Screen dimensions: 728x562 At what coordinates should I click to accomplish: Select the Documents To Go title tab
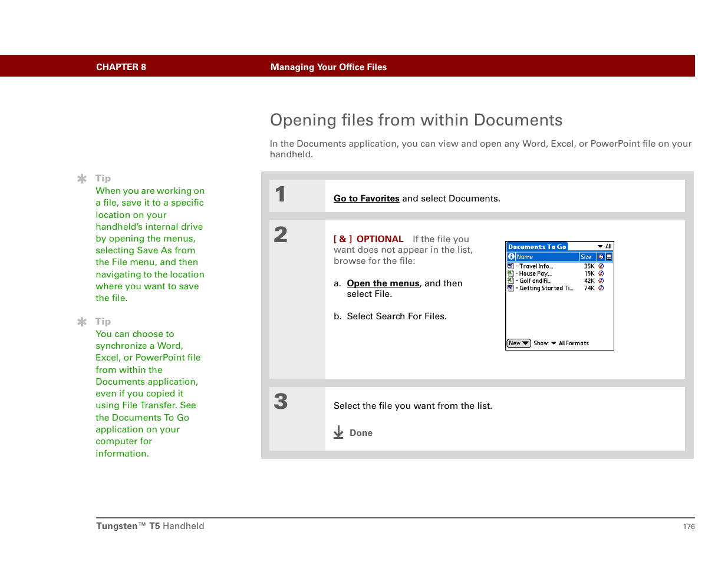537,247
